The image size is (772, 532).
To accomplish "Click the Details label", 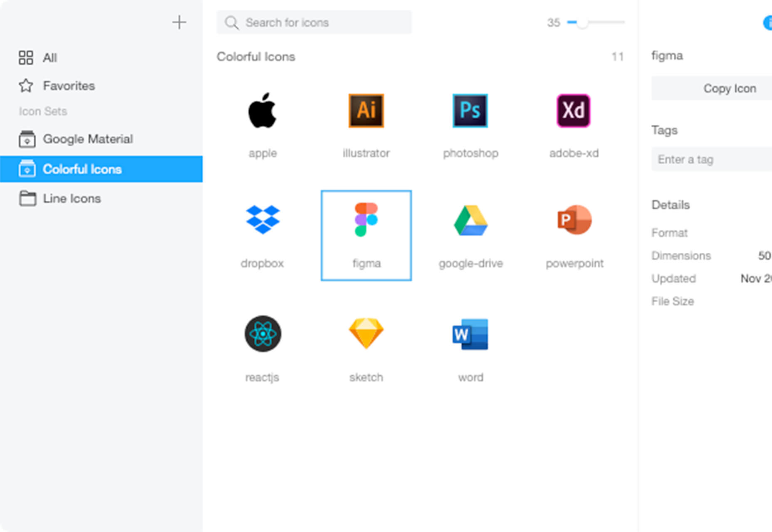I will (671, 204).
